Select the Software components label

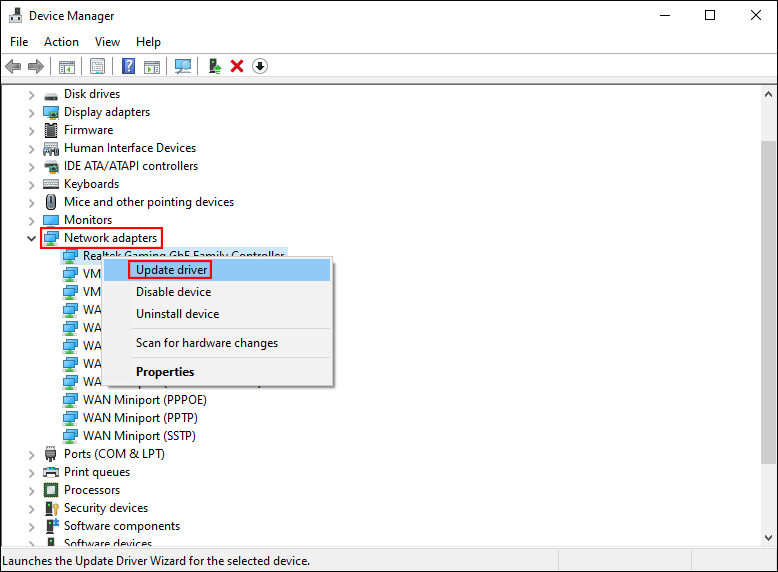pos(122,526)
